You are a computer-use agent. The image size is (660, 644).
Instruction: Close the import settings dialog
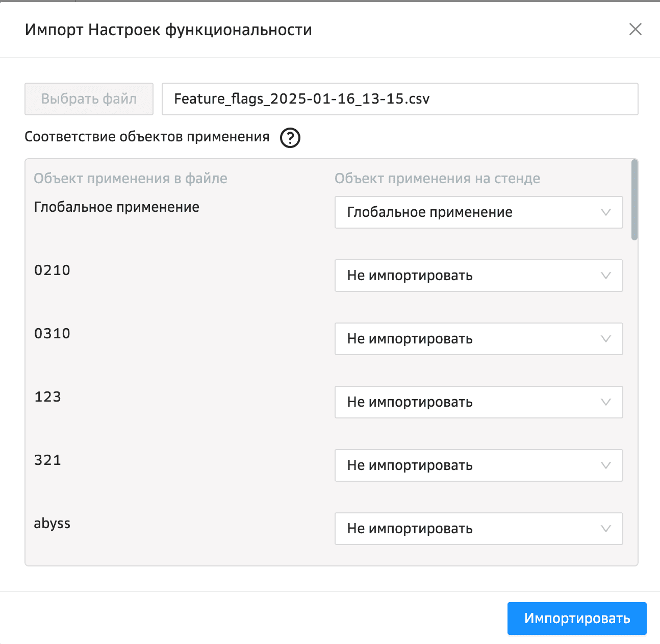click(635, 30)
